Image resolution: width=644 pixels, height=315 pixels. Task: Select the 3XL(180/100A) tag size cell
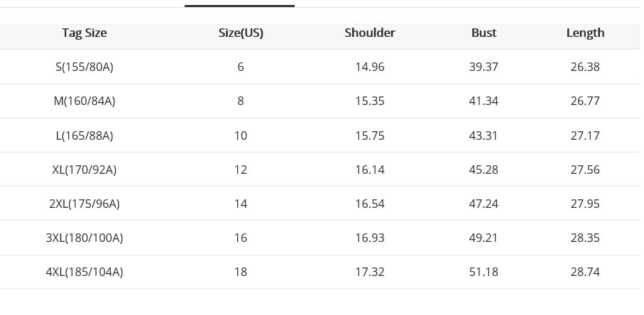tap(84, 238)
